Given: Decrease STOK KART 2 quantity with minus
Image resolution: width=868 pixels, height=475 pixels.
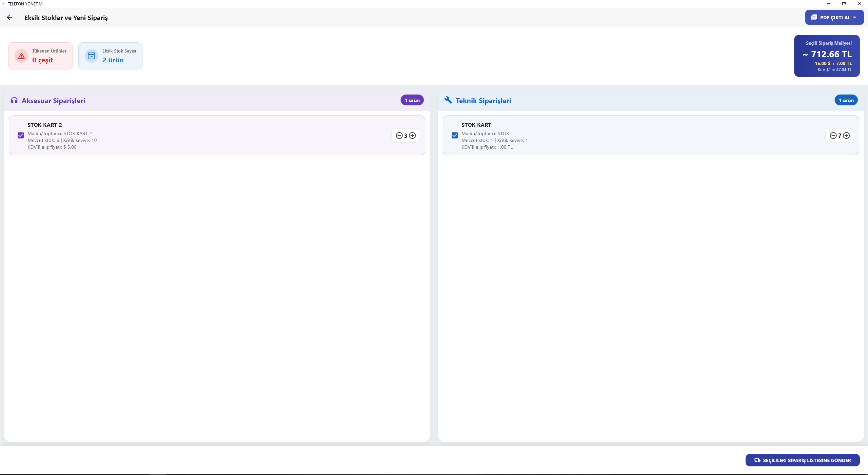Looking at the screenshot, I should [x=399, y=136].
